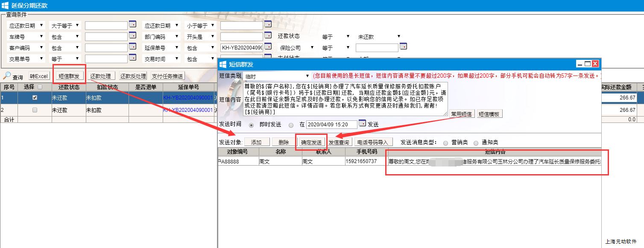Select the 即时发送 radio button

tap(251, 125)
